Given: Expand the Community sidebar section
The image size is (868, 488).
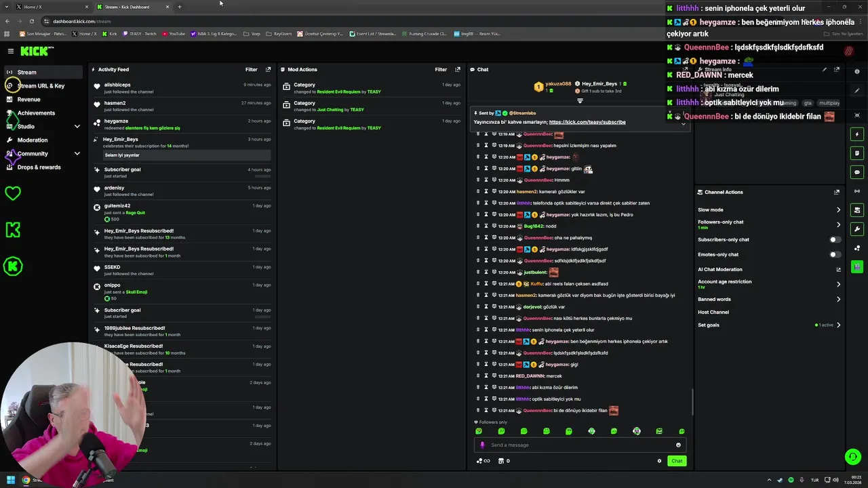Looking at the screenshot, I should pyautogui.click(x=77, y=153).
